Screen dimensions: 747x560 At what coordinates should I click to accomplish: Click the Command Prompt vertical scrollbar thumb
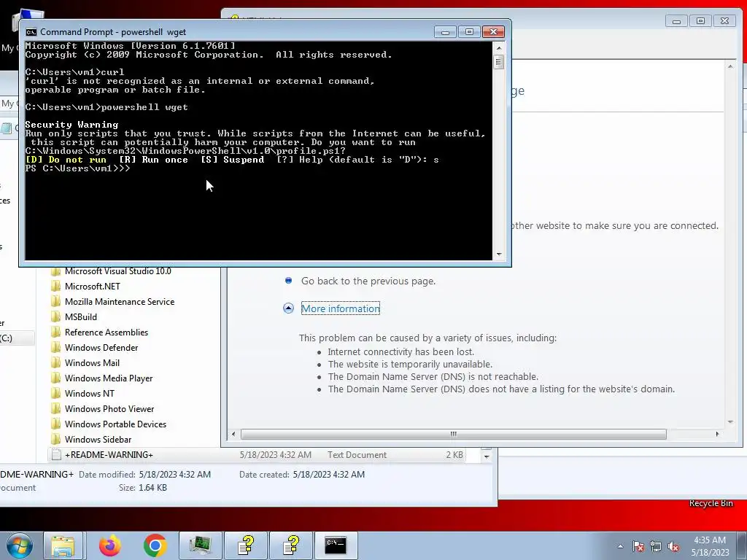499,62
